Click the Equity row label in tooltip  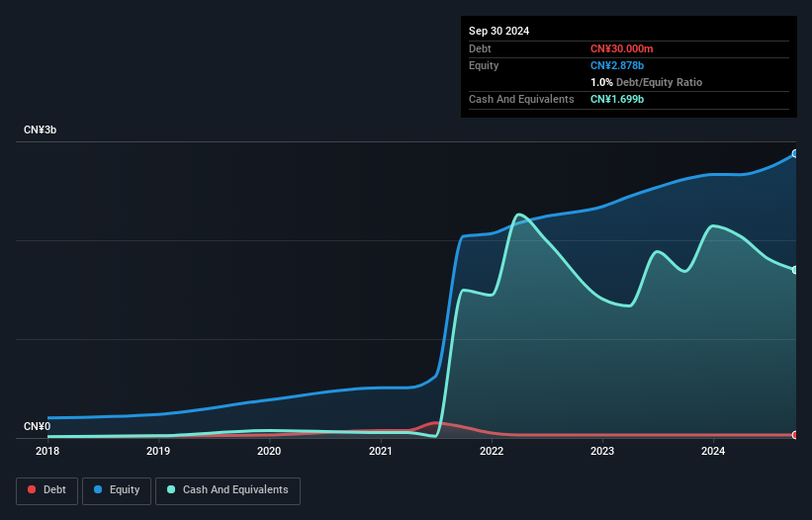coord(484,65)
